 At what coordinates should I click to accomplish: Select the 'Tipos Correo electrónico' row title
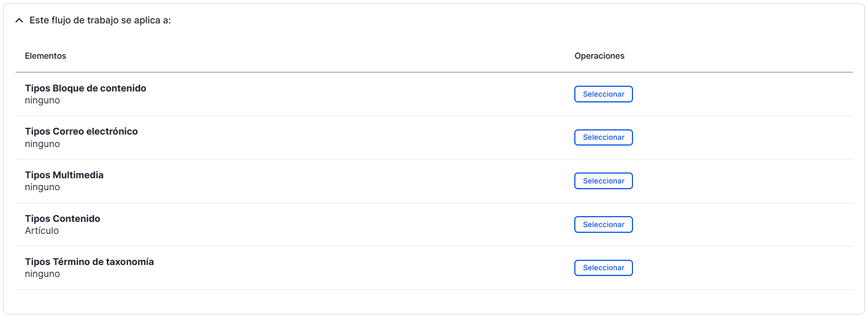81,131
